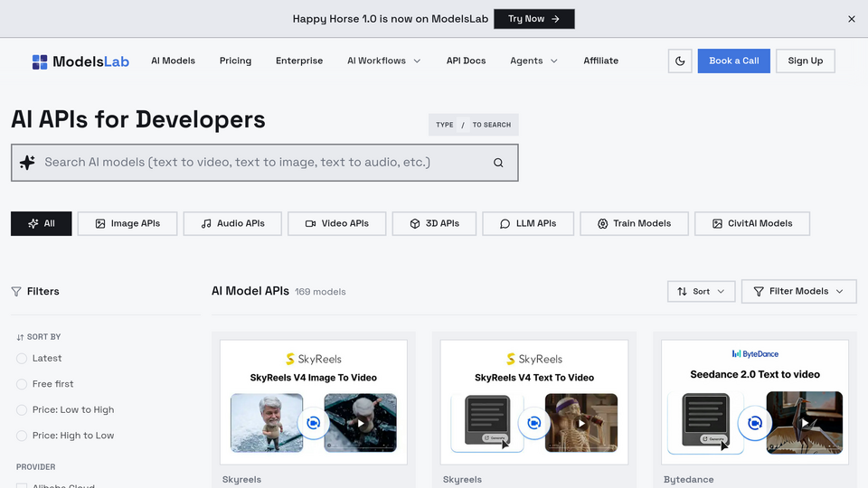
Task: Open the Affiliate page
Action: coord(600,61)
